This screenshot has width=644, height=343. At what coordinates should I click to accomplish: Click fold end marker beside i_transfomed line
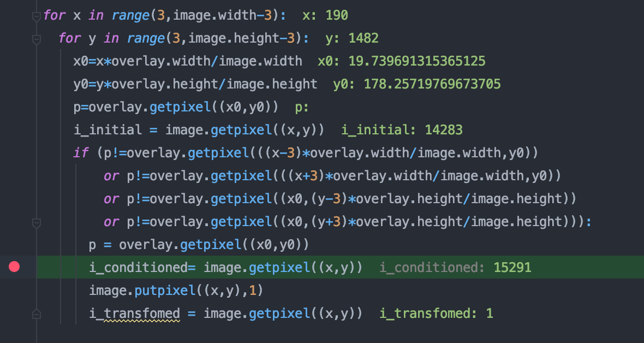37,314
